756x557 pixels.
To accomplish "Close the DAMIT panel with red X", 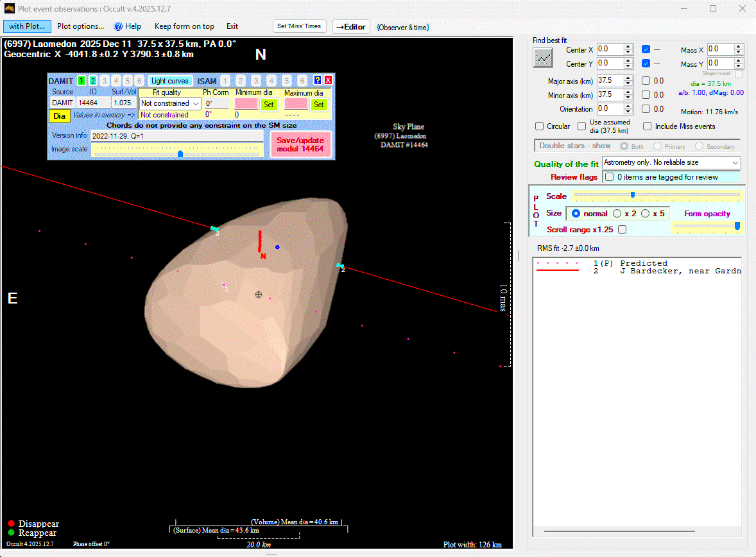I will (x=328, y=80).
